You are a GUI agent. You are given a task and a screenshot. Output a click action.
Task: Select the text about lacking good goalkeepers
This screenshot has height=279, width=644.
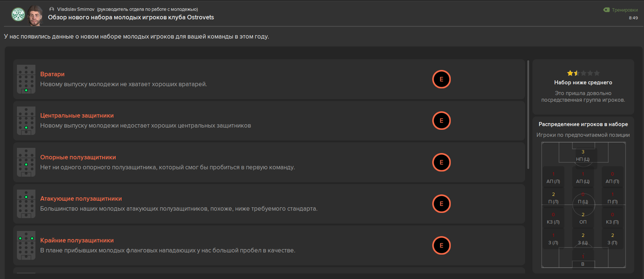pyautogui.click(x=123, y=84)
